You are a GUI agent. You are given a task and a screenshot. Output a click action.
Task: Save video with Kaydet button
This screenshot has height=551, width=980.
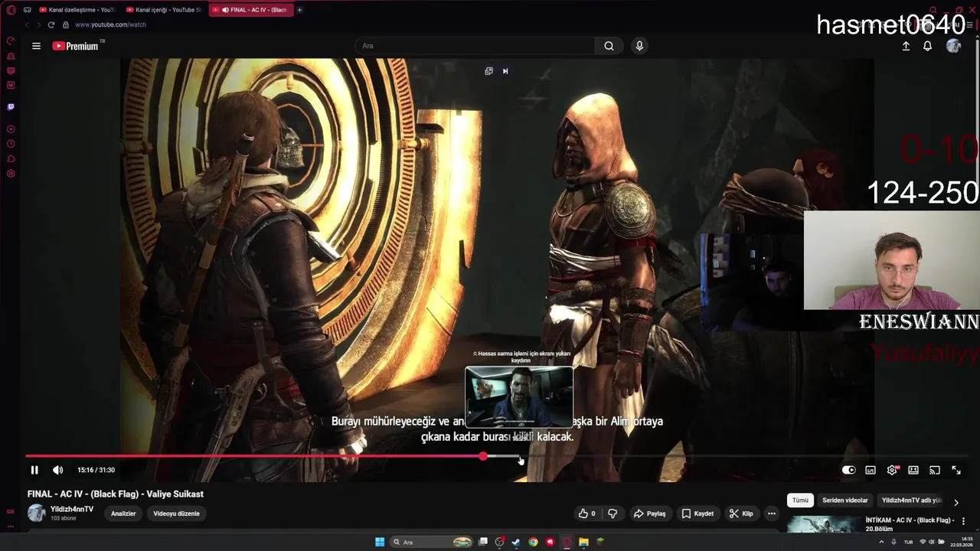pyautogui.click(x=698, y=514)
